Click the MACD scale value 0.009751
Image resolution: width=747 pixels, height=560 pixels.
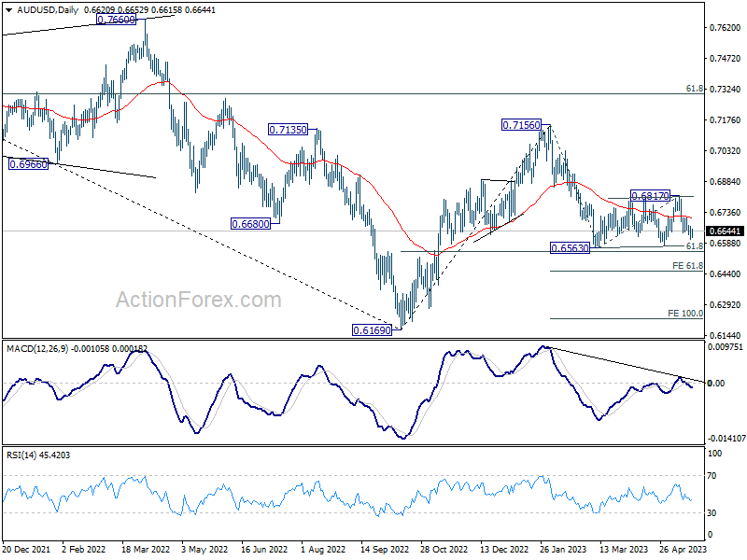(x=726, y=347)
